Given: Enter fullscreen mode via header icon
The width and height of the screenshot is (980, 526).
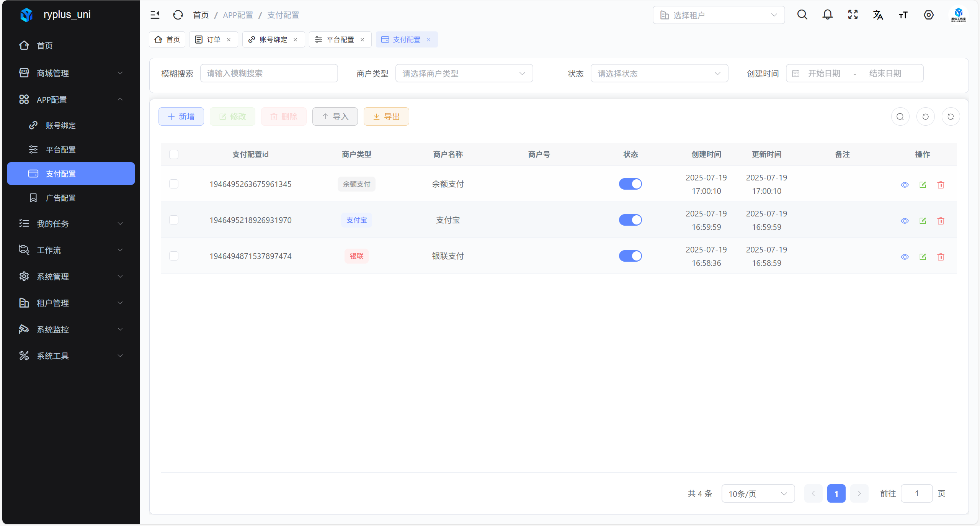Looking at the screenshot, I should 853,15.
